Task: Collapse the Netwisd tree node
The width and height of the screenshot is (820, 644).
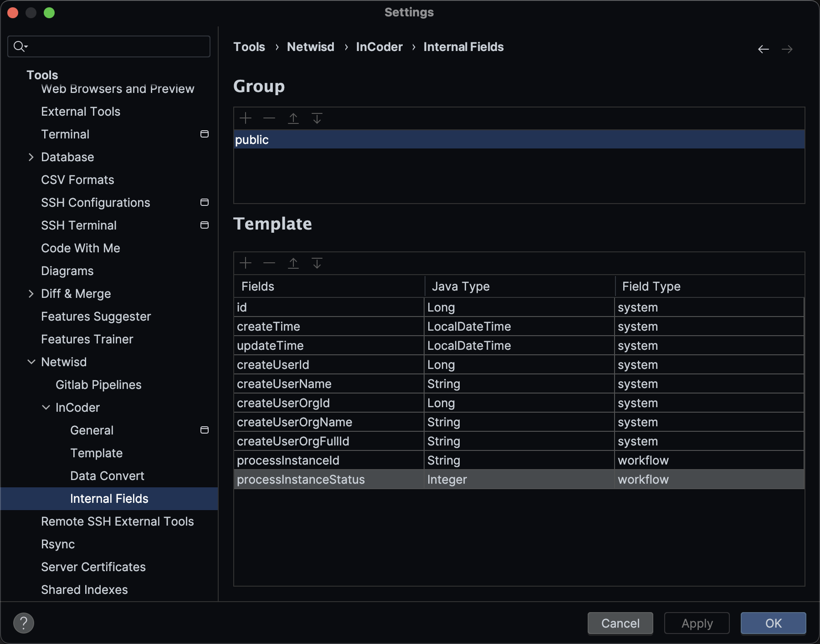Action: (x=31, y=362)
